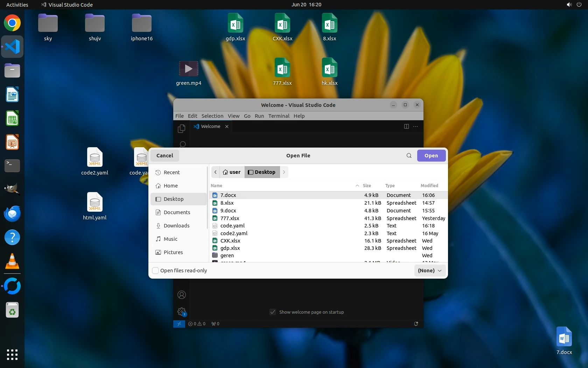Click the path bar forward chevron
This screenshot has height=368, width=588.
click(x=284, y=172)
